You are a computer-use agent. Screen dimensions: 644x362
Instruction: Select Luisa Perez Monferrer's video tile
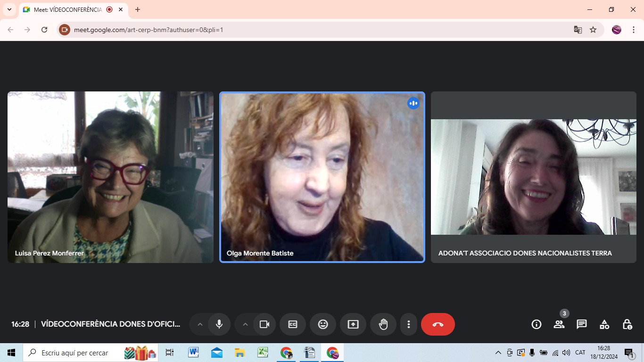(110, 177)
